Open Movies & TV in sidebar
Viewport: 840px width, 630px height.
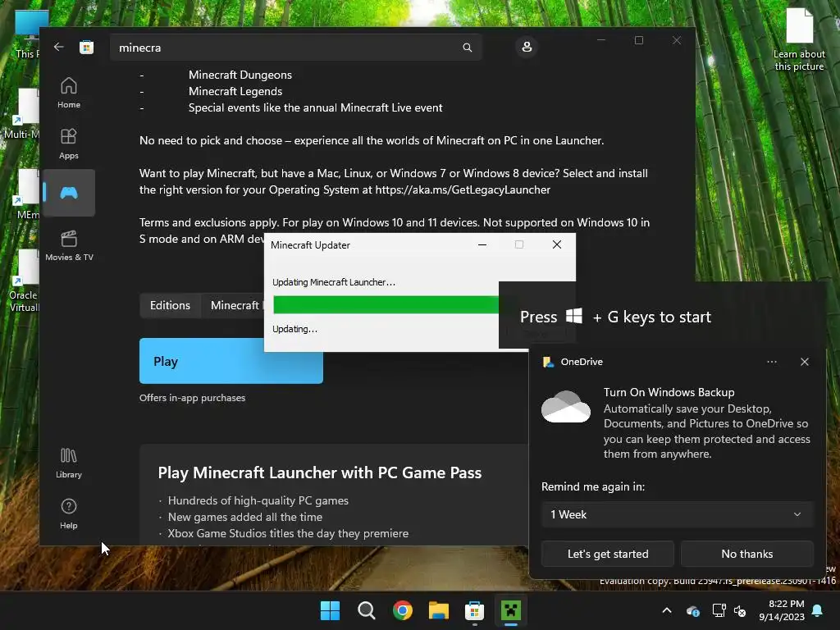(x=69, y=245)
